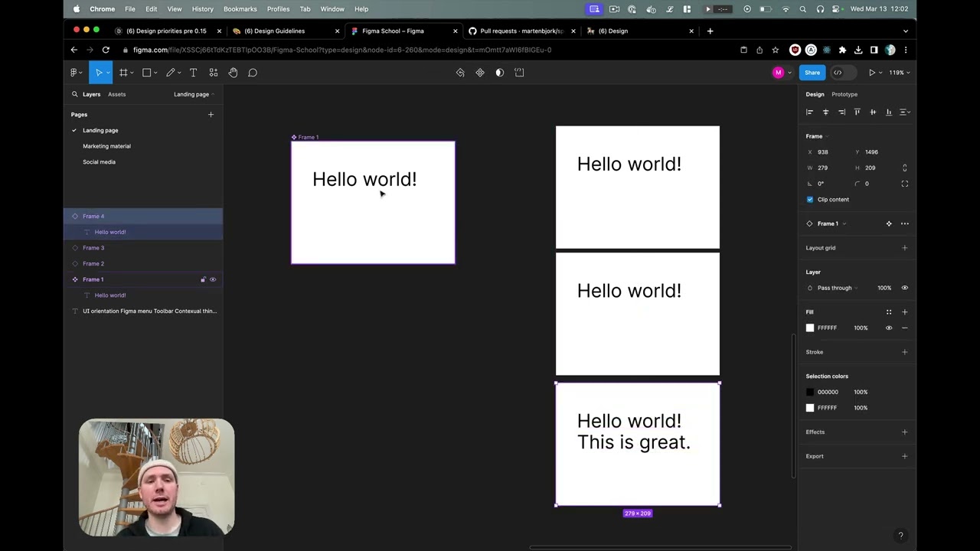This screenshot has height=551, width=980.
Task: Select the Marketing material page
Action: [106, 146]
